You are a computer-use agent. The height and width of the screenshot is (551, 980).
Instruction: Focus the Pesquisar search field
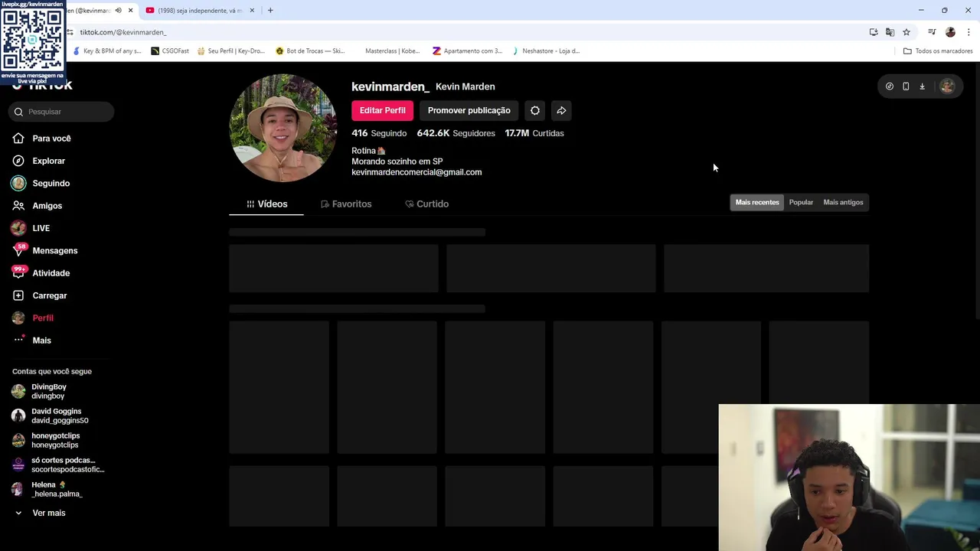coord(62,112)
